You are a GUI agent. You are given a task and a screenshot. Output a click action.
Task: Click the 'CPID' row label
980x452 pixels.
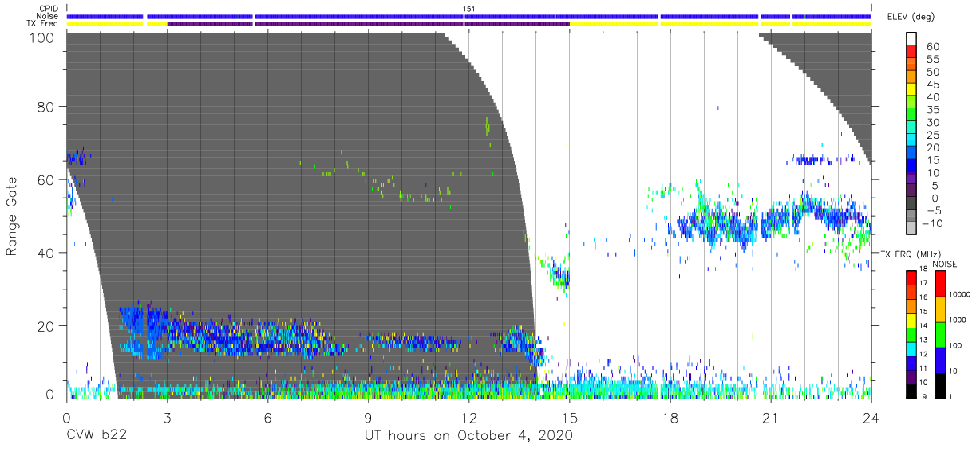click(49, 9)
